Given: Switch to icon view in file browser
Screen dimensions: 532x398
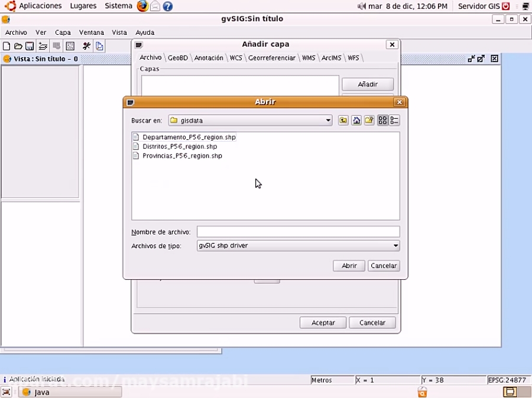Looking at the screenshot, I should (x=382, y=120).
